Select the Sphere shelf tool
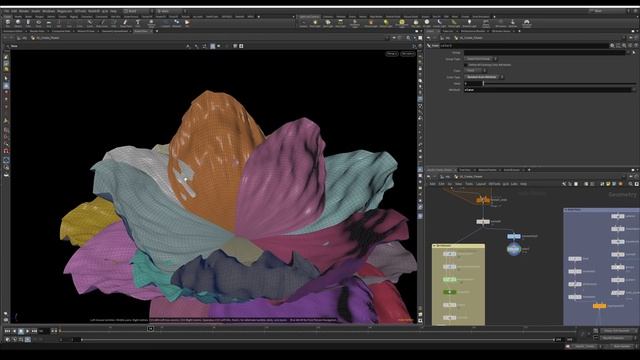 click(18, 23)
